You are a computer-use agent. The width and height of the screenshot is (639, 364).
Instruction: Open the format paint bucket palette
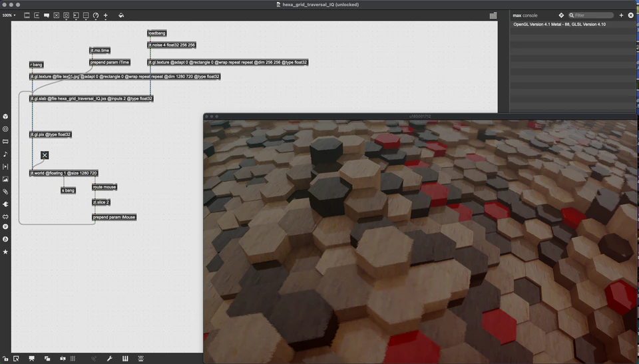coord(121,15)
